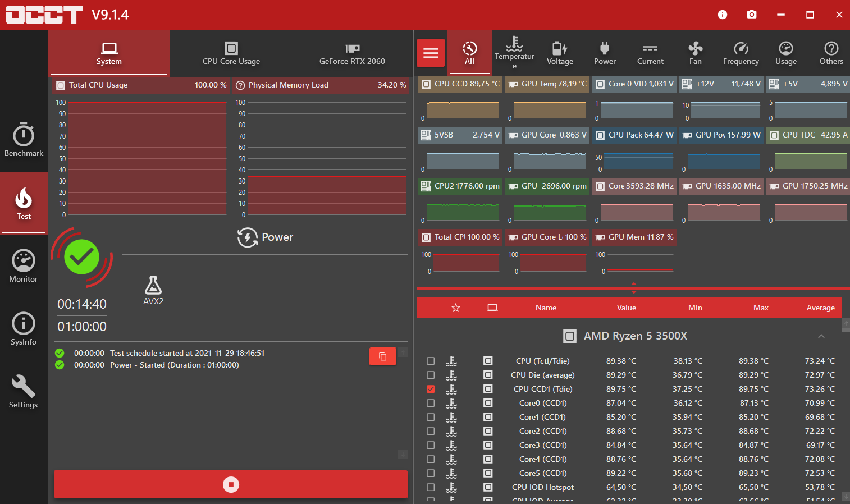Sort sensors by the Name column
The width and height of the screenshot is (850, 504).
(x=546, y=308)
